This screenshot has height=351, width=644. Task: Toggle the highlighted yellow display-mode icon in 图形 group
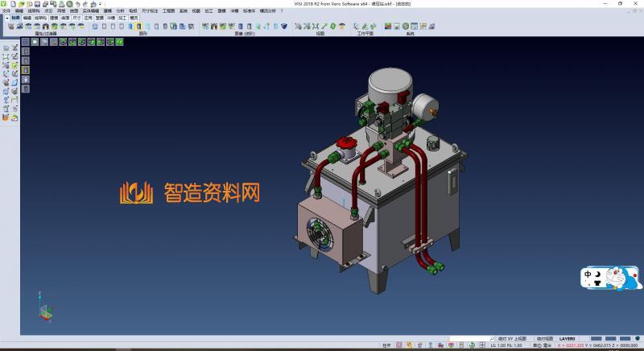138,27
